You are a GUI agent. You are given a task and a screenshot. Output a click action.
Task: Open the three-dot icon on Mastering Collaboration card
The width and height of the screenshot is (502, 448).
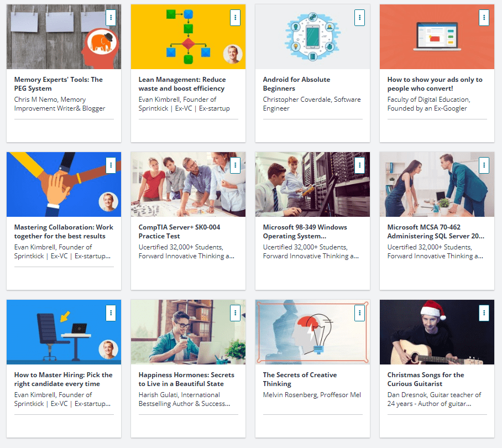coord(111,165)
